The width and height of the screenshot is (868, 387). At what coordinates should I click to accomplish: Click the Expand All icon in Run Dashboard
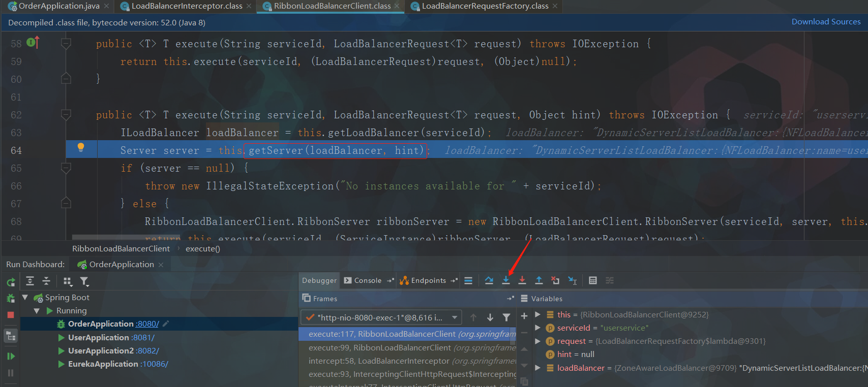(30, 281)
